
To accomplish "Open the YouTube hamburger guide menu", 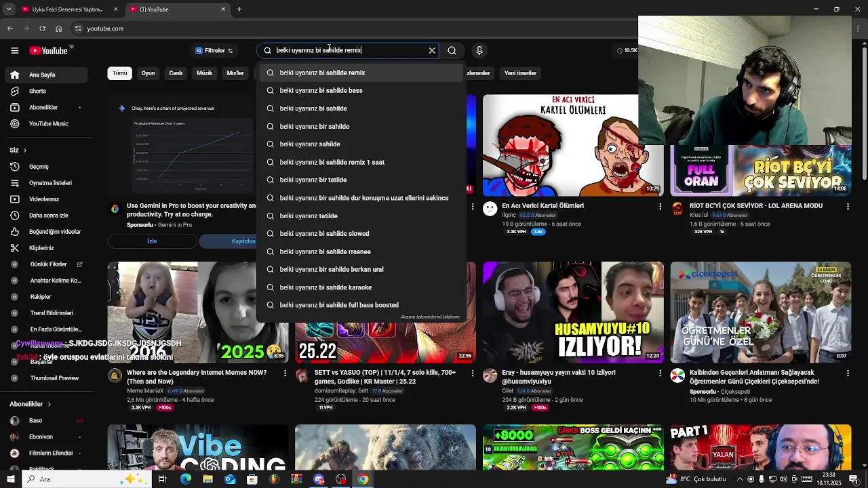I will pos(14,50).
